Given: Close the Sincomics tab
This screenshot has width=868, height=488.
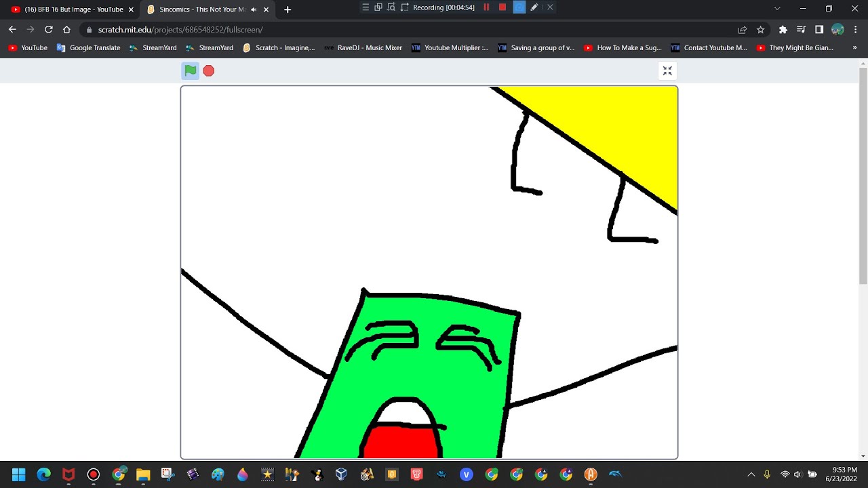Looking at the screenshot, I should click(x=266, y=9).
